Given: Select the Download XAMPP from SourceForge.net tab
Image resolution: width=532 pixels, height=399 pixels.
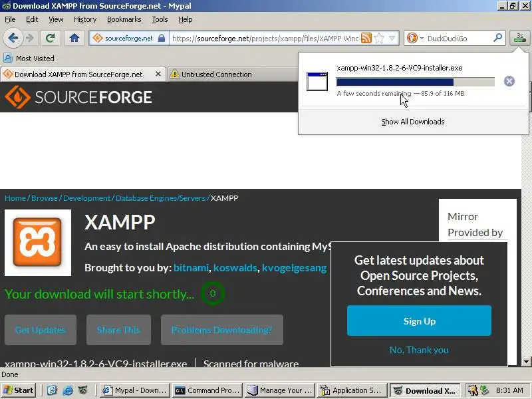Looking at the screenshot, I should (x=78, y=74).
